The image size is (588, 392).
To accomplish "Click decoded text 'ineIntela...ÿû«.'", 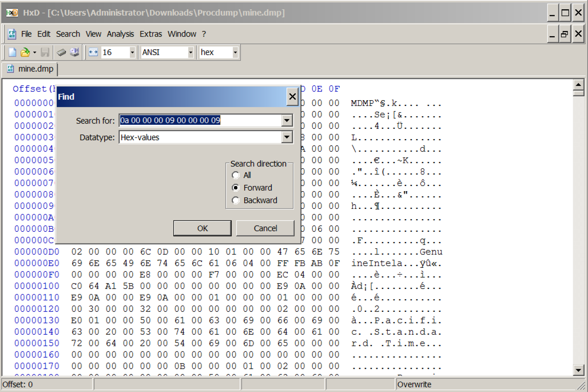I will (396, 263).
